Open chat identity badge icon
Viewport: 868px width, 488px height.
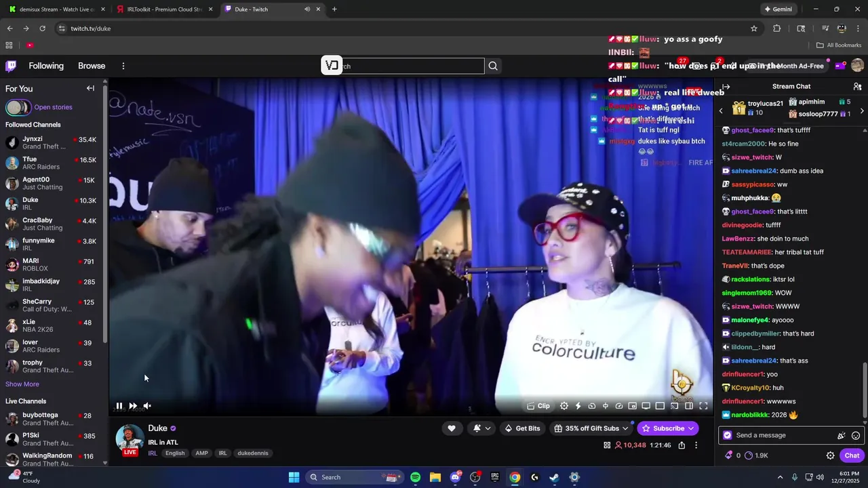tap(728, 435)
